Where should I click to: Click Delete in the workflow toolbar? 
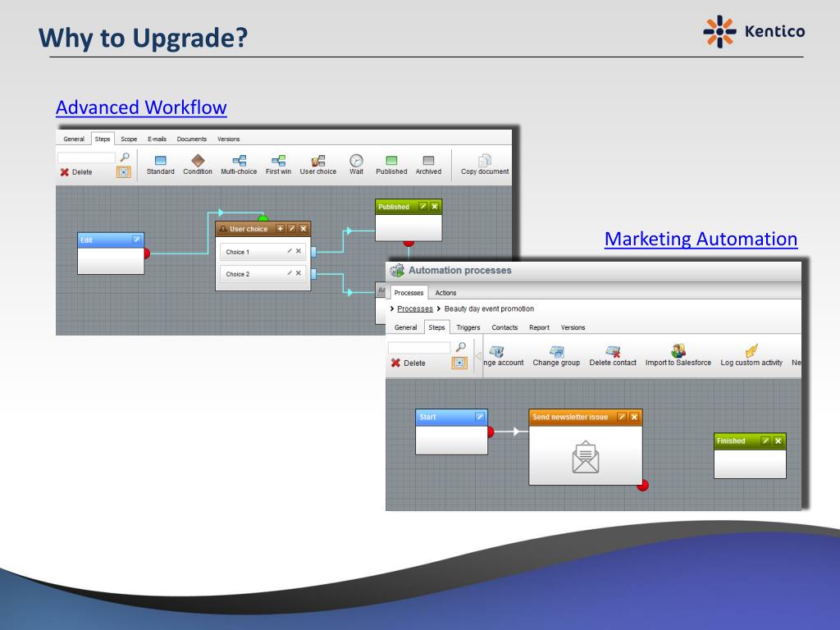[76, 172]
